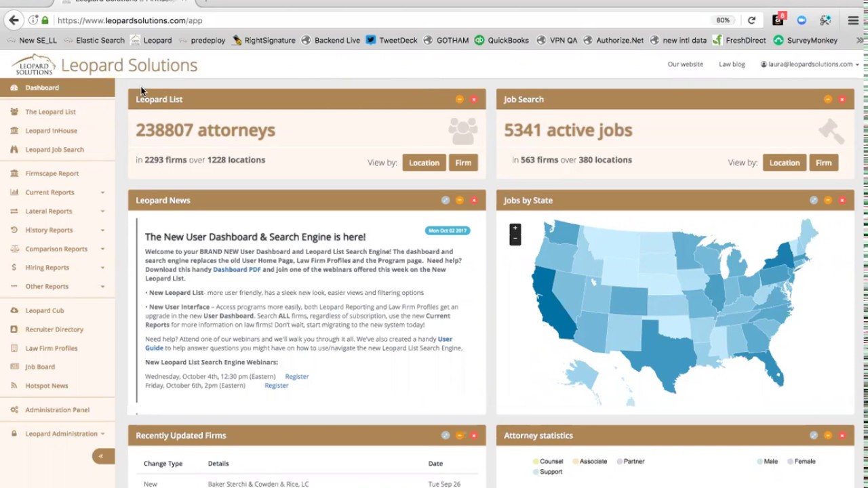Zoom out on the Jobs by State map
This screenshot has width=868, height=488.
pos(515,239)
